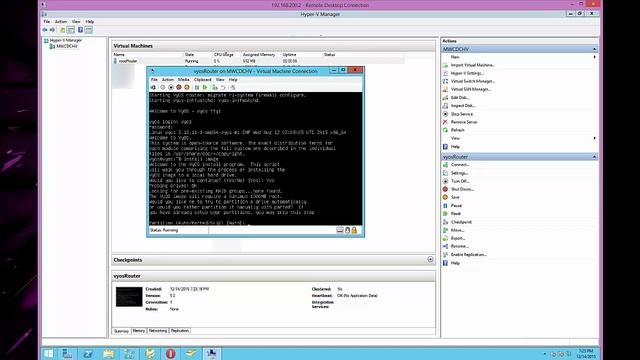Click the orange Save icon in VM Connection toolbar
The image size is (640, 360).
pyautogui.click(x=187, y=87)
